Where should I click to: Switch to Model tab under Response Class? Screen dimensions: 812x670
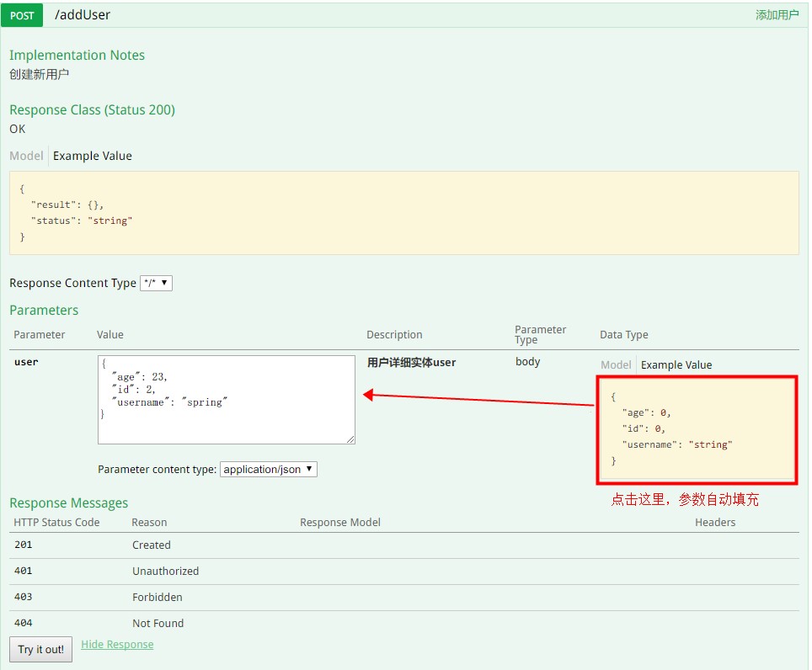pos(26,156)
